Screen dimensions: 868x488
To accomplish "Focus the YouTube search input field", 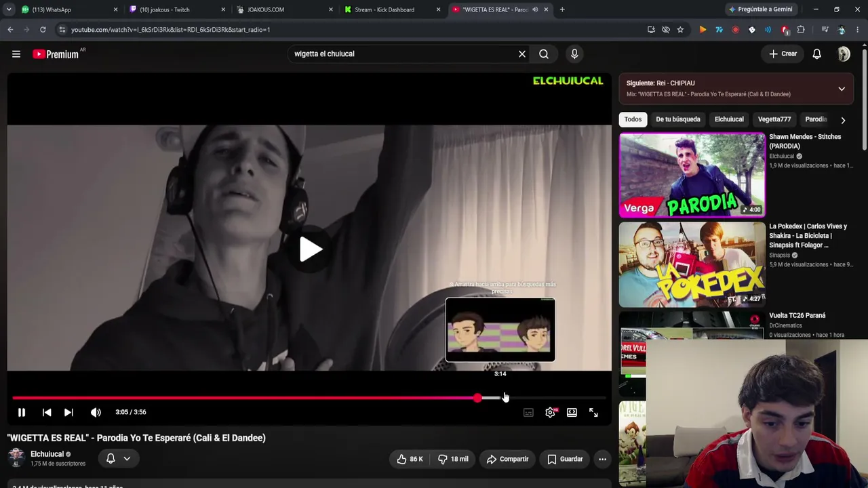I will (403, 54).
